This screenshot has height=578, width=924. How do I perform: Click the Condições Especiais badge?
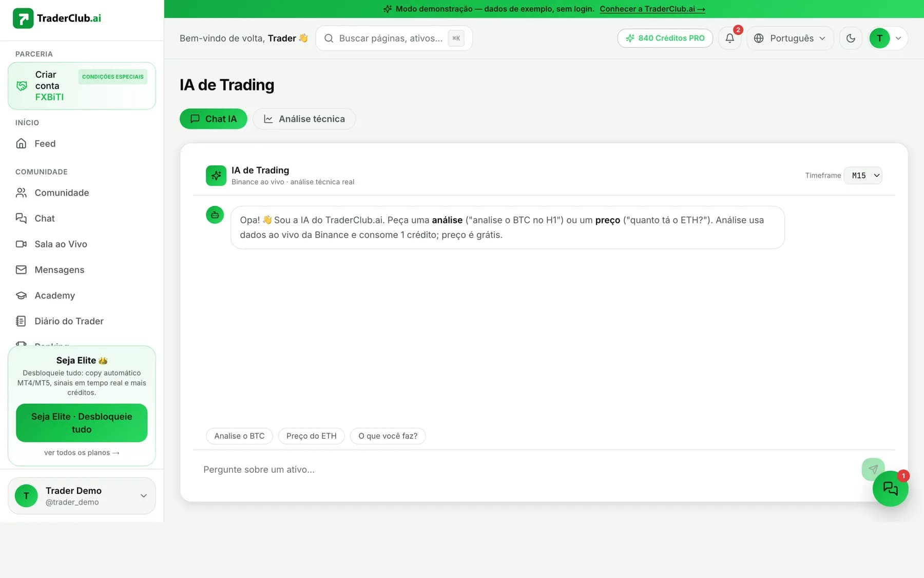coord(113,77)
